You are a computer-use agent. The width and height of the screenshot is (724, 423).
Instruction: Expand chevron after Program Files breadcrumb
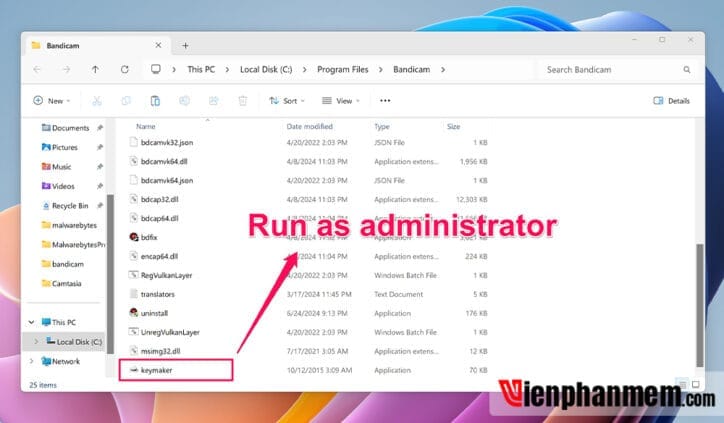click(x=380, y=70)
